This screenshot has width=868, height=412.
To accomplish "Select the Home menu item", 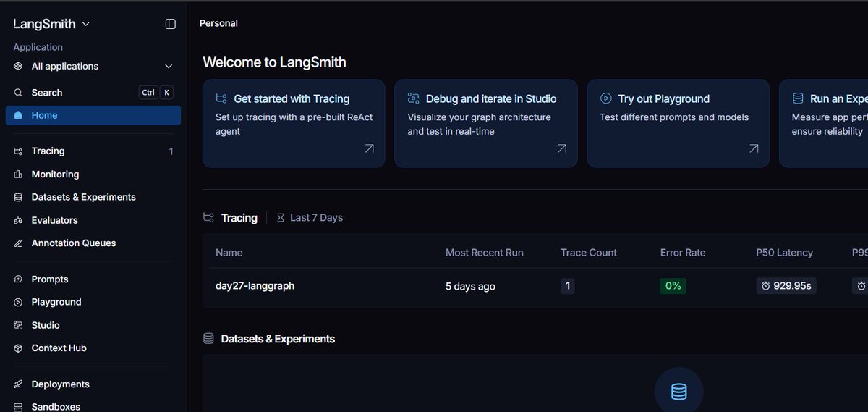I will [93, 115].
